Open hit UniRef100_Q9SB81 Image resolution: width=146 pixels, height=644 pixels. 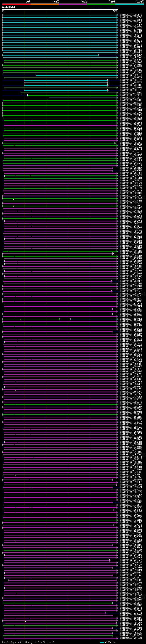click(131, 15)
